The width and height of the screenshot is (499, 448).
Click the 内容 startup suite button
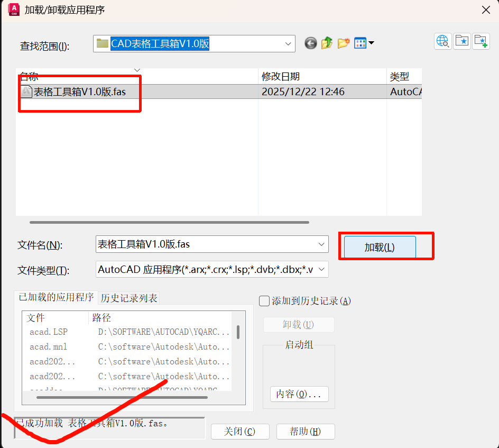(299, 394)
